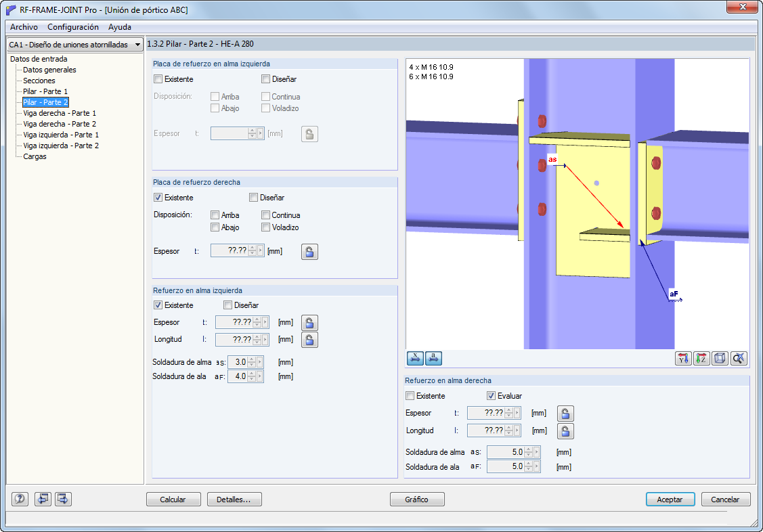The height and width of the screenshot is (532, 763).
Task: Click left Soldadura de ala 4.0 field
Action: pos(238,376)
